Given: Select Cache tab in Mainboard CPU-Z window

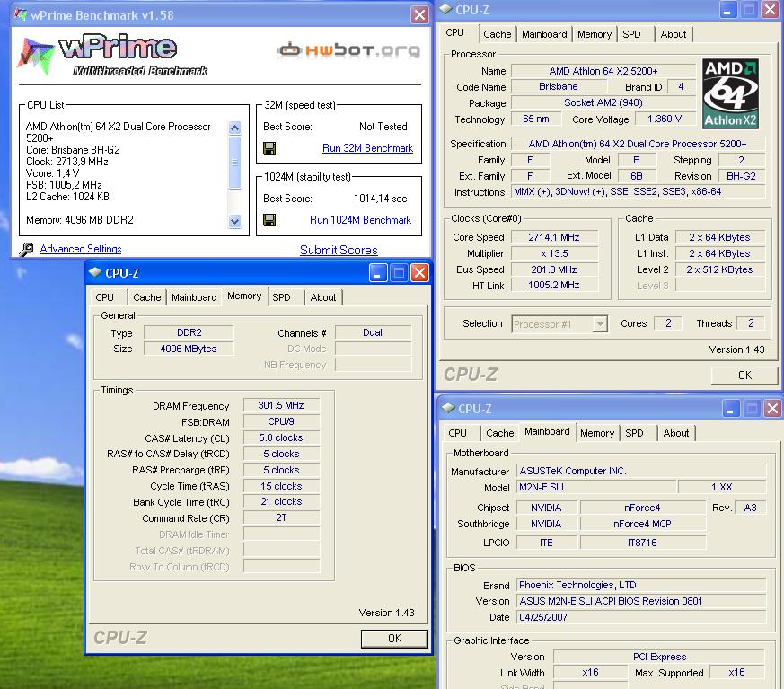Looking at the screenshot, I should tap(500, 433).
